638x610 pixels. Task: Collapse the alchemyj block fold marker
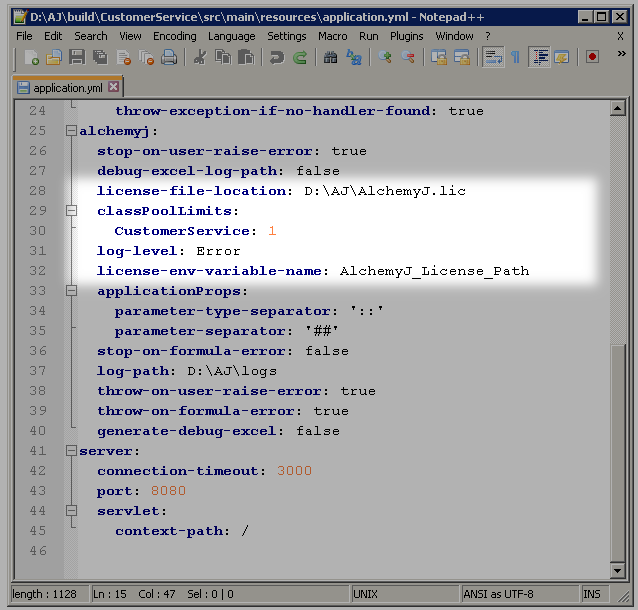[x=70, y=131]
